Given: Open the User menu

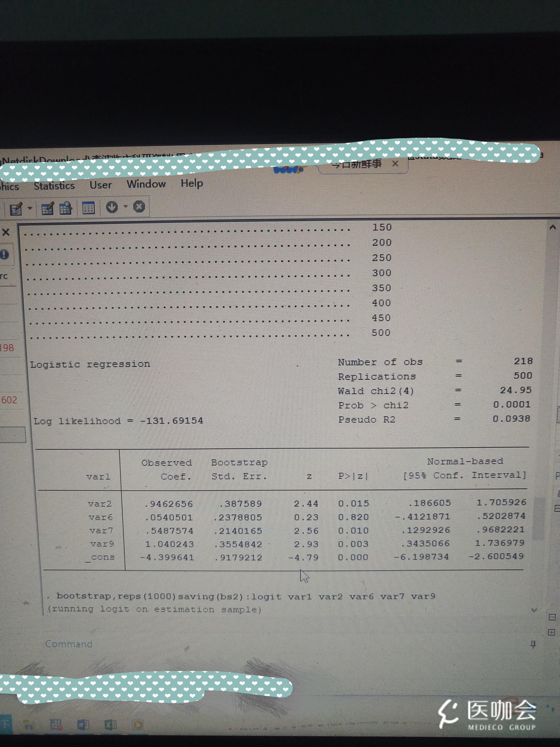Looking at the screenshot, I should click(x=101, y=185).
